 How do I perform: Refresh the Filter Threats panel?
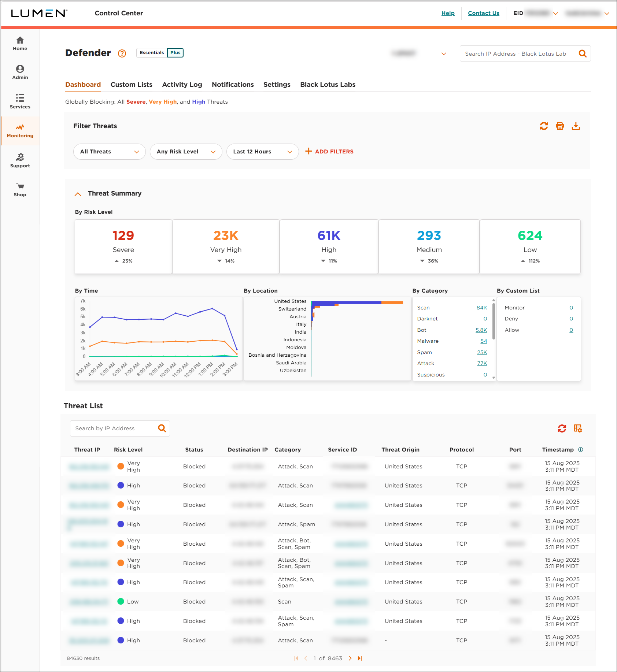(544, 126)
